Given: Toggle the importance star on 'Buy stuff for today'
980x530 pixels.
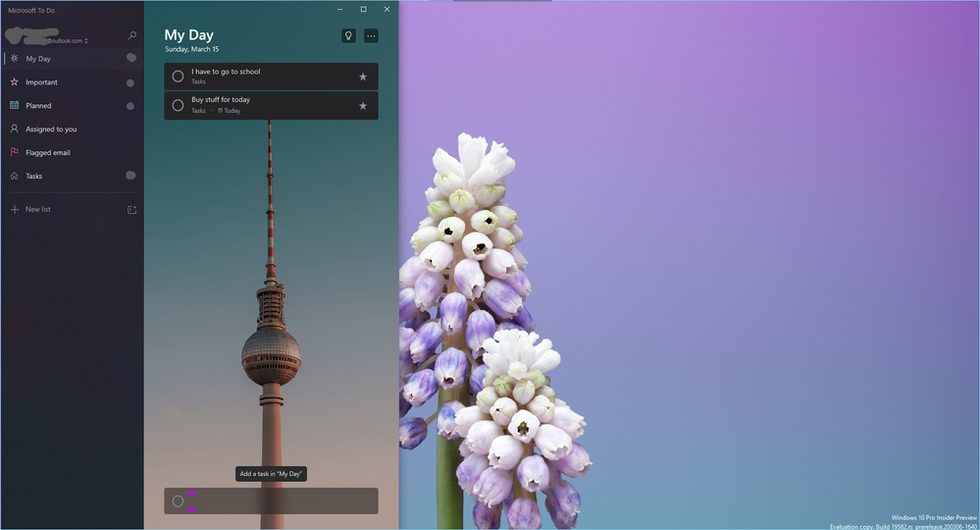Looking at the screenshot, I should (363, 106).
